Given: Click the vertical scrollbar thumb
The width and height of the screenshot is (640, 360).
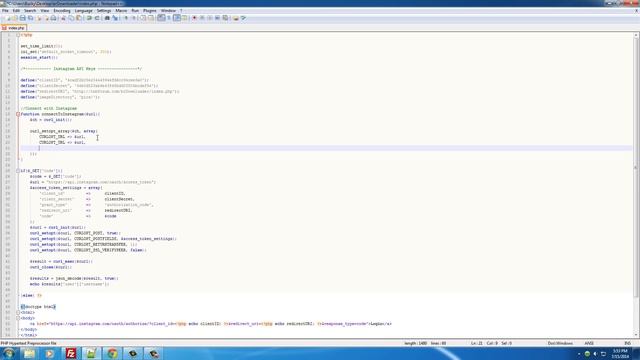Looking at the screenshot, I should point(636,167).
